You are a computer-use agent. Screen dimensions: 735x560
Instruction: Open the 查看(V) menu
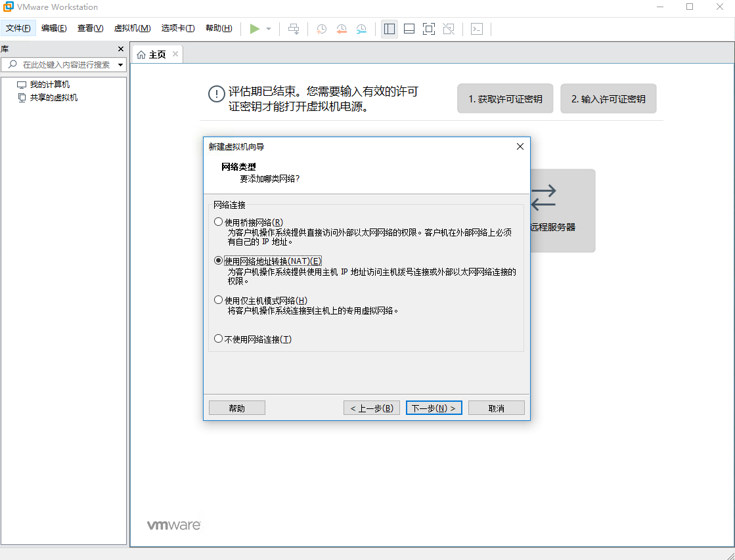[91, 28]
